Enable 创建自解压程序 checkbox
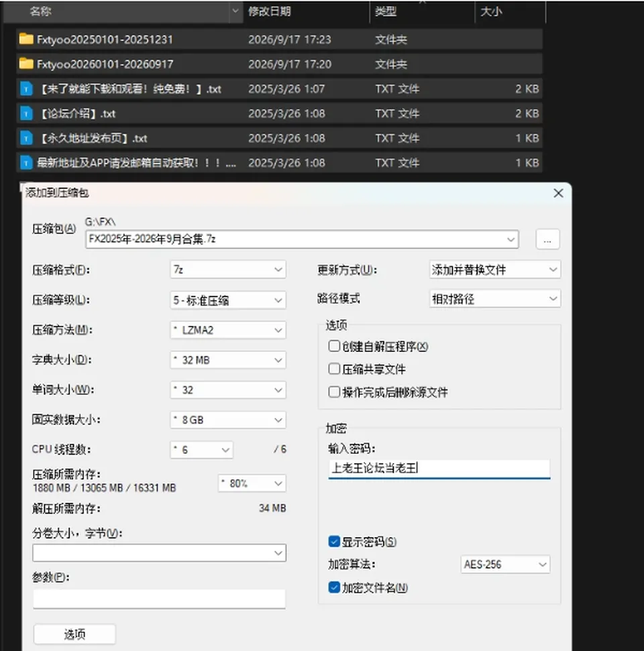 point(334,346)
